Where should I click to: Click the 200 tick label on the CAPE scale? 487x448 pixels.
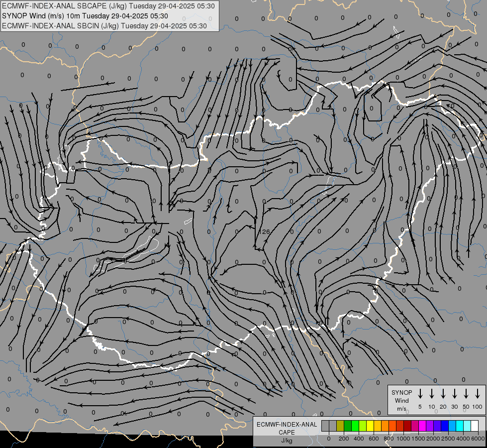pyautogui.click(x=344, y=439)
